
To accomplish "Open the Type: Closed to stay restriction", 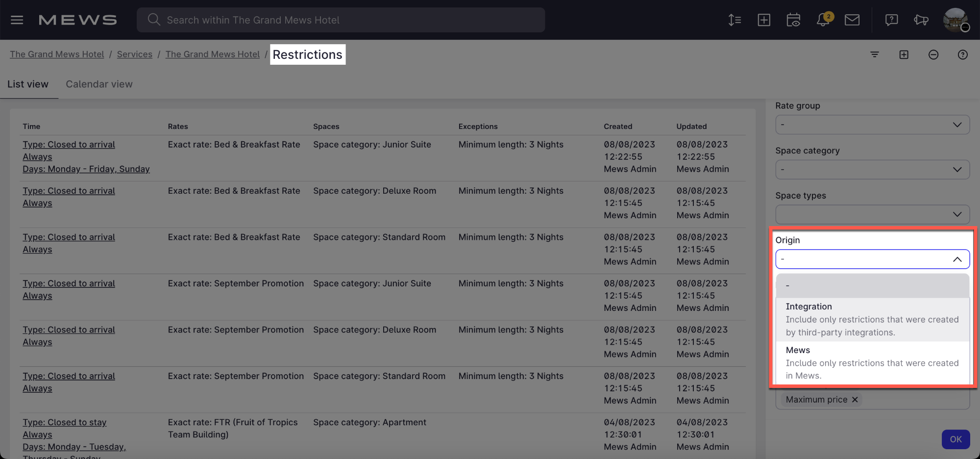I will pos(64,423).
